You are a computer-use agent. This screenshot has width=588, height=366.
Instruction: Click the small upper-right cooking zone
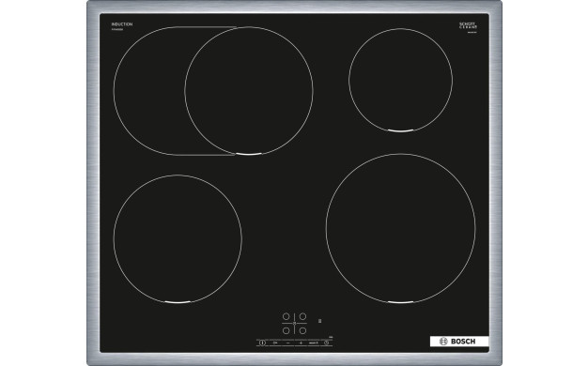(x=400, y=80)
